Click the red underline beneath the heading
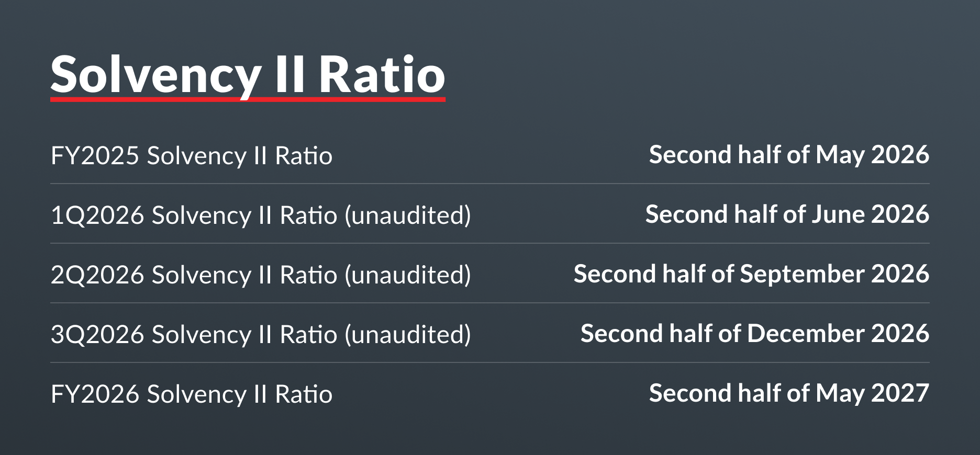Image resolution: width=980 pixels, height=455 pixels. tap(248, 99)
